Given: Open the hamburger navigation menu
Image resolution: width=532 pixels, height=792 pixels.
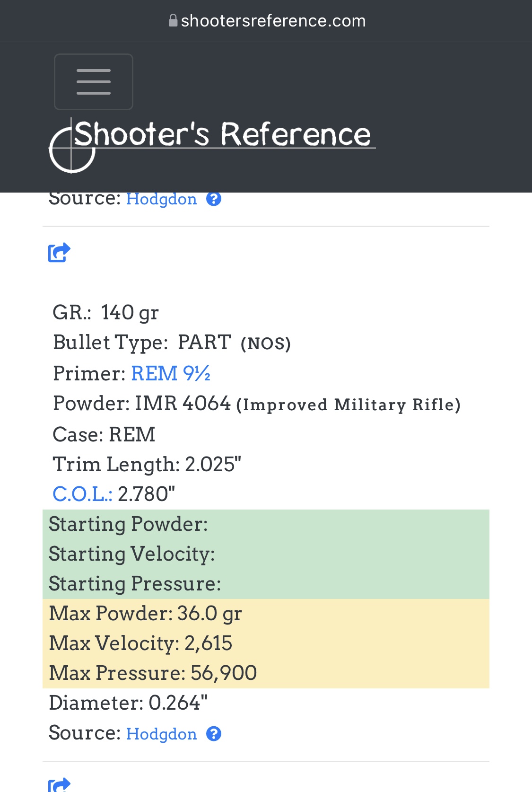Looking at the screenshot, I should point(94,82).
